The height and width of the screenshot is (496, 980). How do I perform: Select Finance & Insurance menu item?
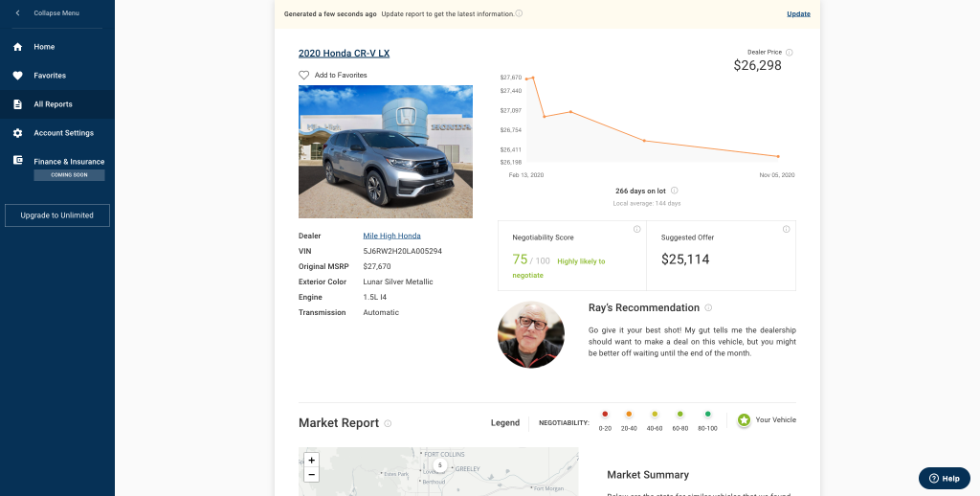click(x=69, y=162)
